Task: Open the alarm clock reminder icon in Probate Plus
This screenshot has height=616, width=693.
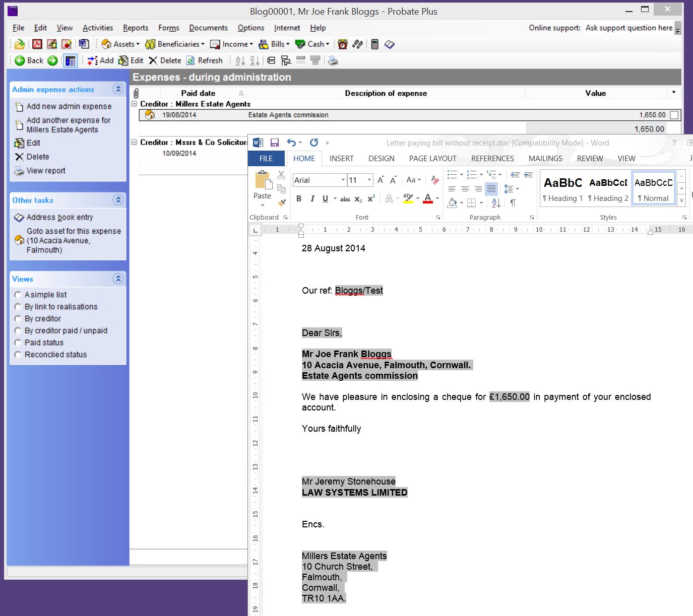Action: [x=343, y=44]
